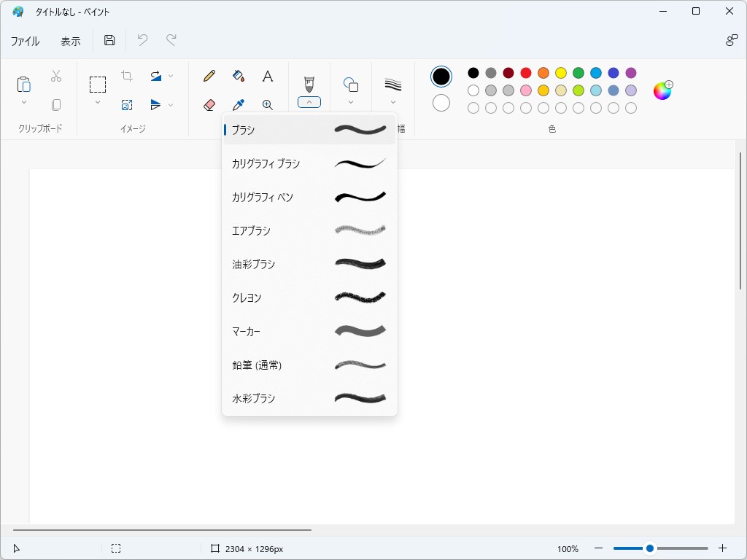Image resolution: width=747 pixels, height=560 pixels.
Task: Click the zoom out minus button
Action: [x=598, y=548]
